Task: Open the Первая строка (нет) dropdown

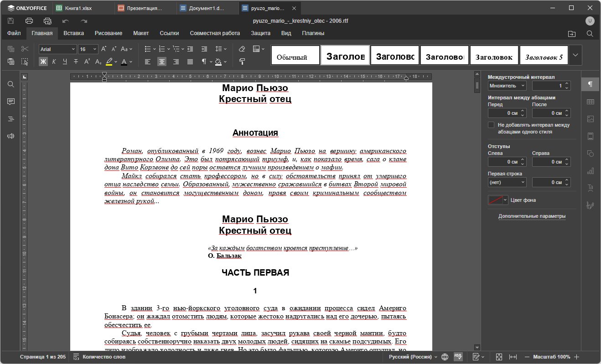Action: 507,182
